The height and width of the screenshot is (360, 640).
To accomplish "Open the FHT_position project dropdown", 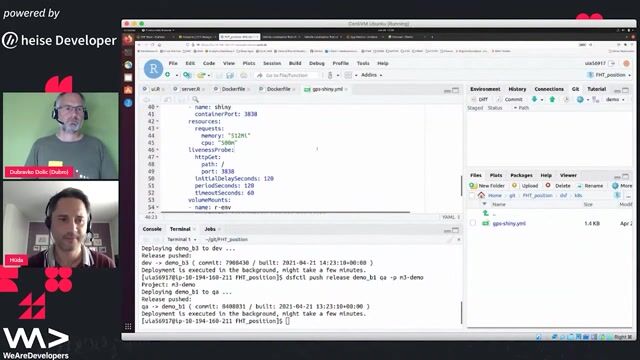I will pos(609,75).
